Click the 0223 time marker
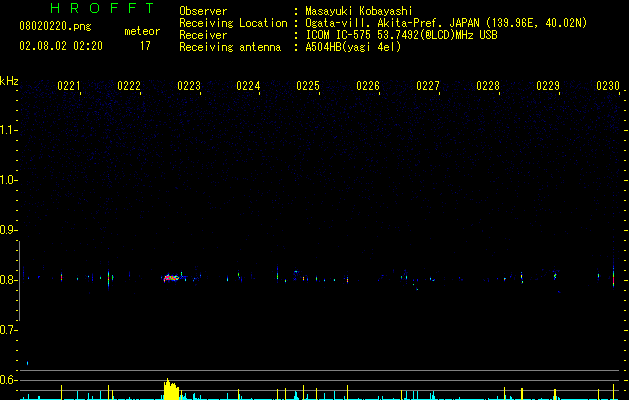Image resolution: width=629 pixels, height=400 pixels. click(189, 86)
